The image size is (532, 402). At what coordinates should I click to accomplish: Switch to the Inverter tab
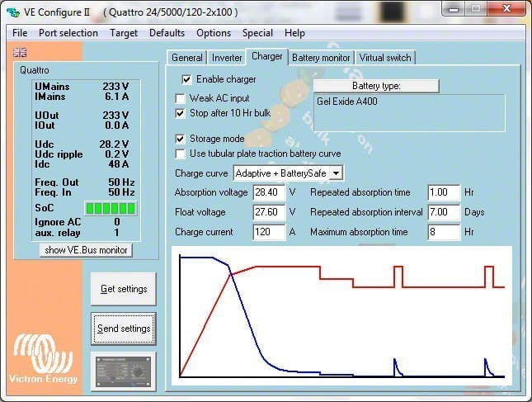click(x=227, y=58)
